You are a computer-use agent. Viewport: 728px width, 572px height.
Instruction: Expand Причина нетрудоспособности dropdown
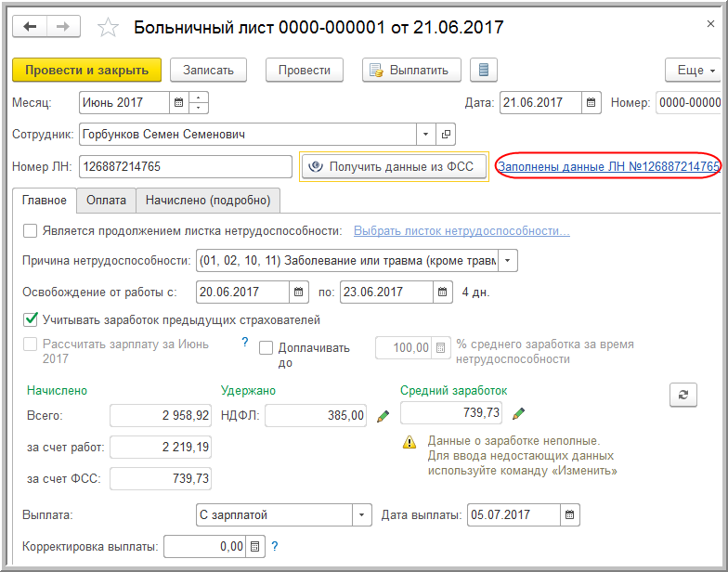click(507, 260)
